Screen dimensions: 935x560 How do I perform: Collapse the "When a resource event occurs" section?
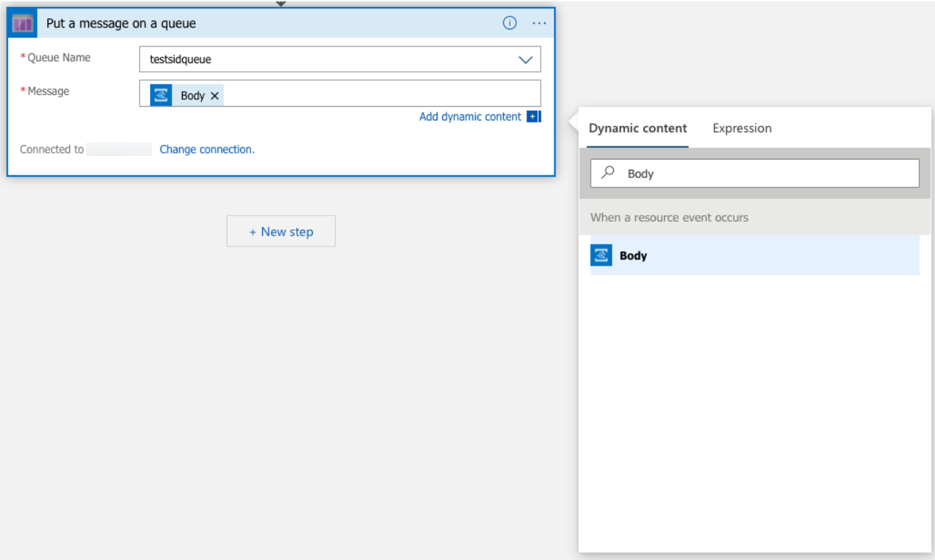(669, 218)
